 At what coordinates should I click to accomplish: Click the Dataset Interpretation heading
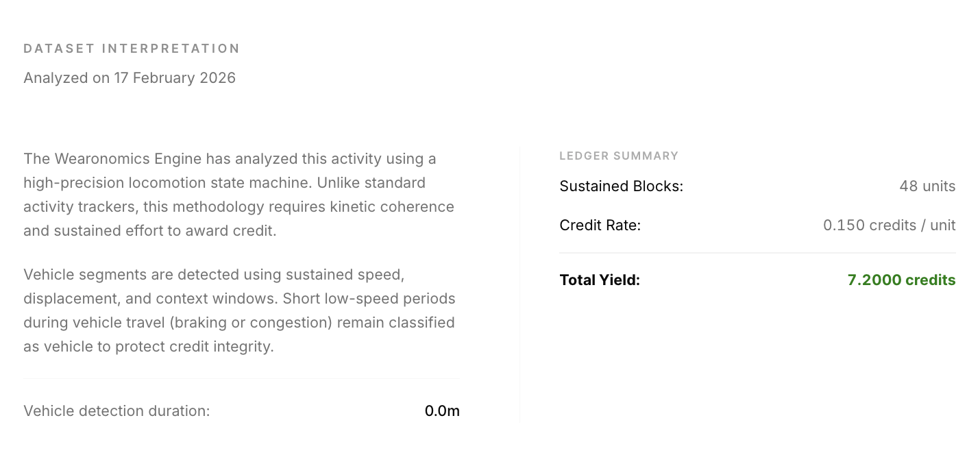point(132,49)
